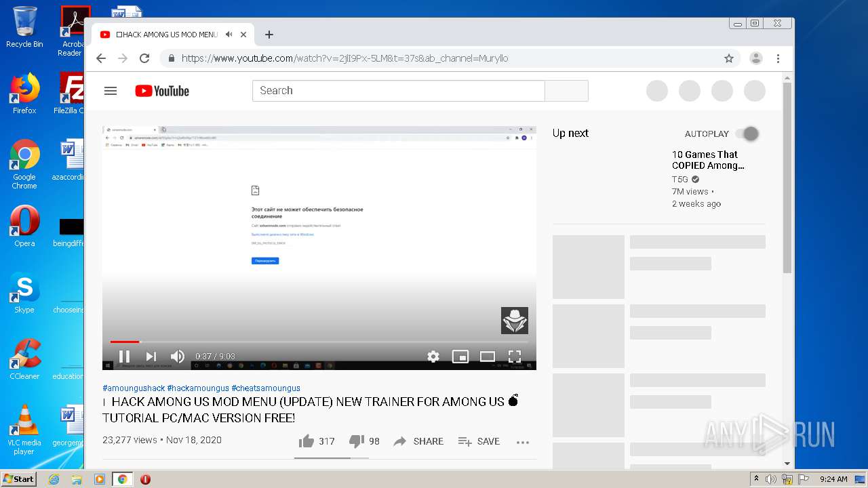Toggle the Autoplay switch
The height and width of the screenshot is (488, 868).
click(747, 134)
